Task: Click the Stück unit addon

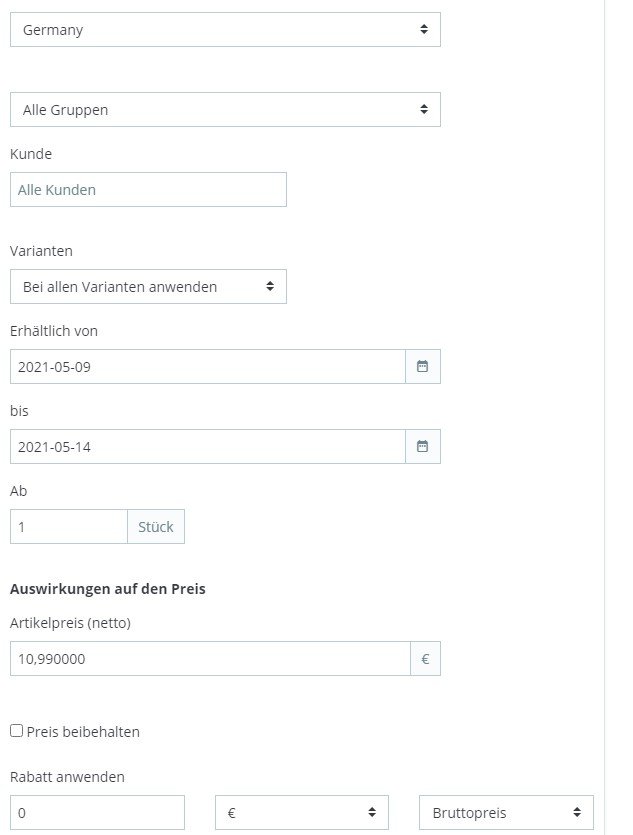Action: (156, 527)
